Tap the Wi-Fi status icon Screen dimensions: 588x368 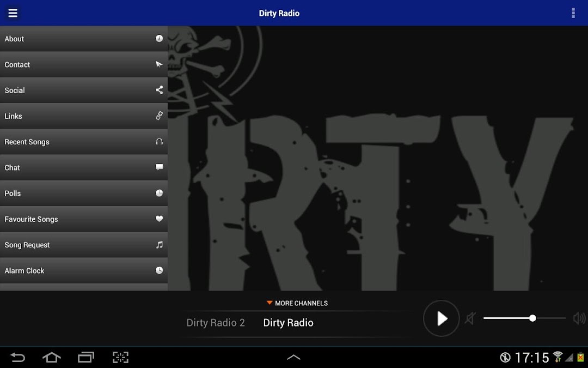tap(558, 357)
